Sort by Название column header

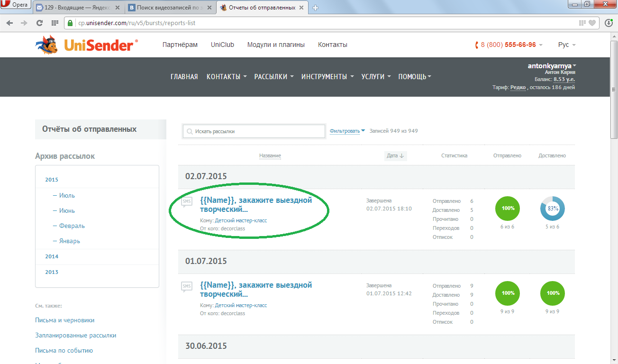click(x=270, y=155)
